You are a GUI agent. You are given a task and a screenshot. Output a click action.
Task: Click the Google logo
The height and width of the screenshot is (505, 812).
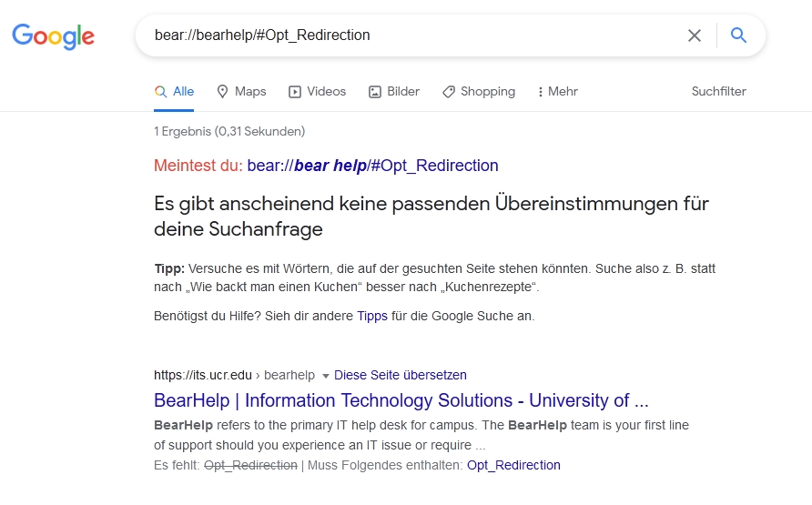click(53, 35)
